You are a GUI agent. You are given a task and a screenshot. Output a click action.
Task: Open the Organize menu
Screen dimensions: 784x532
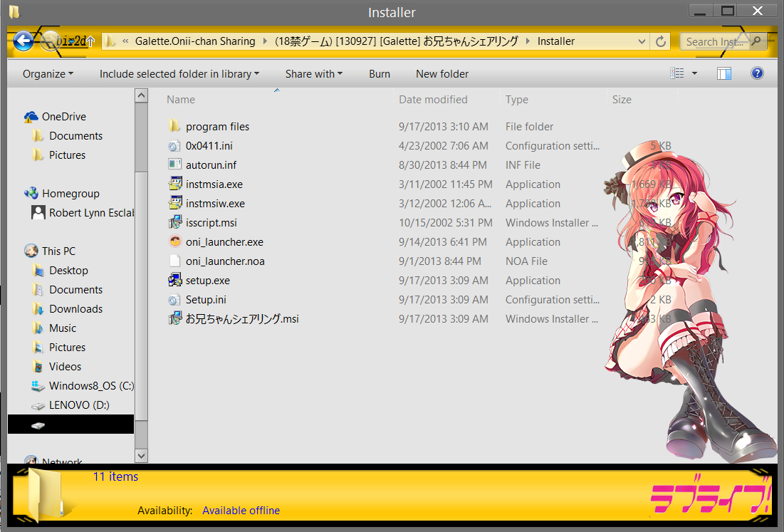coord(48,74)
